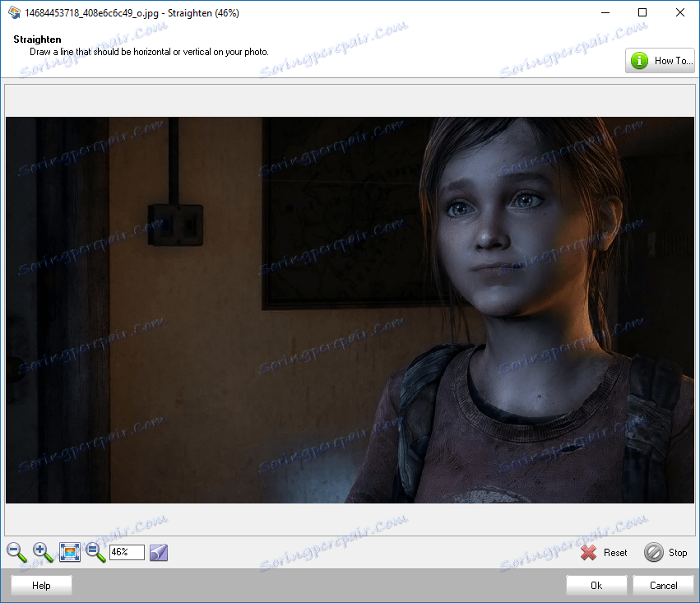Minimize the Straighten window
This screenshot has width=700, height=603.
(x=605, y=12)
